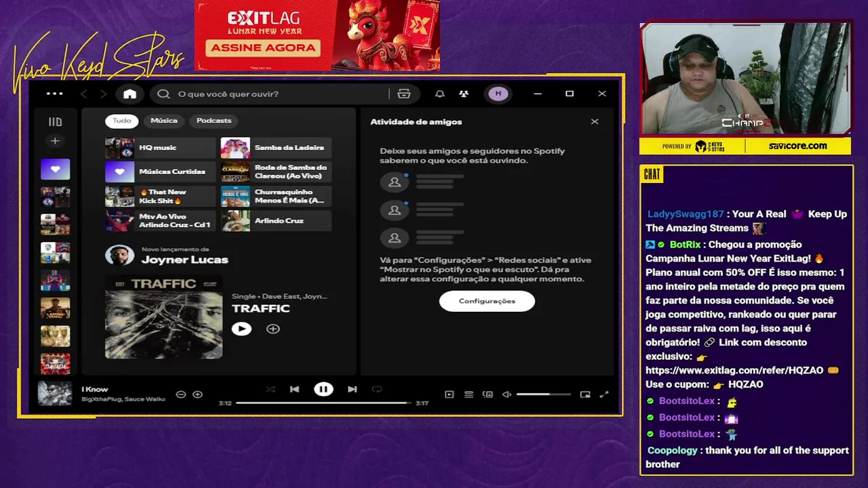Open the 'Joyner Lucas' artist name link
The width and height of the screenshot is (868, 488).
184,260
